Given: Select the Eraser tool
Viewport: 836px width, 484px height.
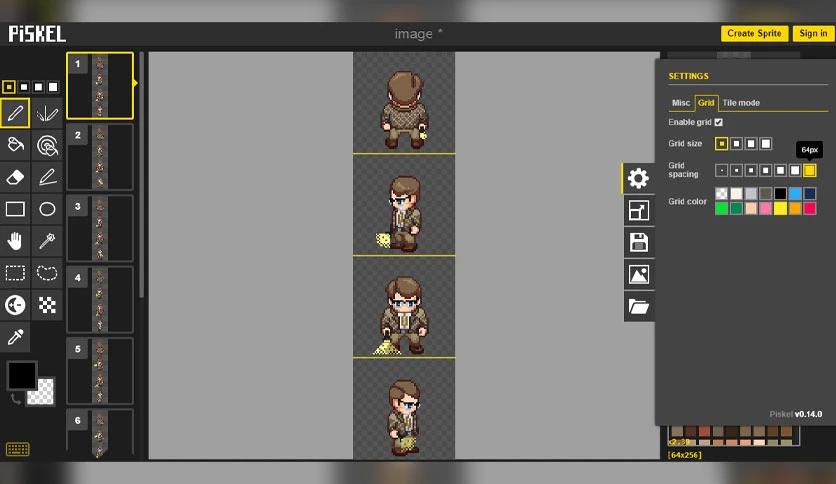Looking at the screenshot, I should [x=15, y=177].
